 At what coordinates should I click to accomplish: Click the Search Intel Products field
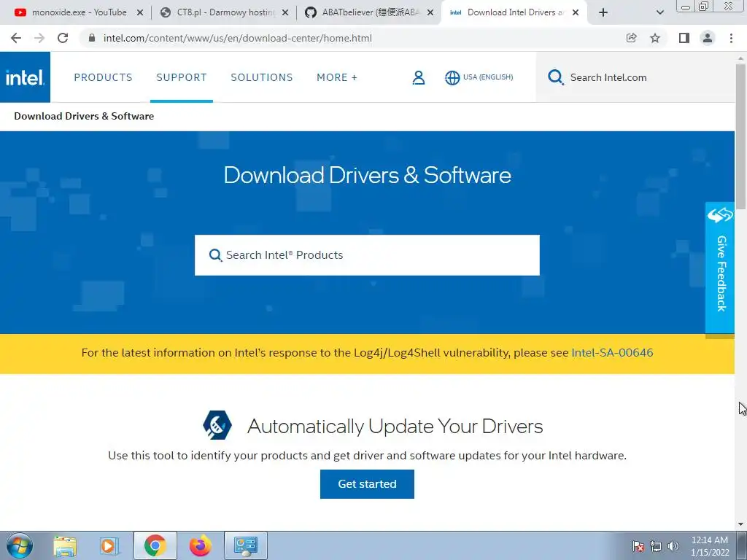(367, 255)
